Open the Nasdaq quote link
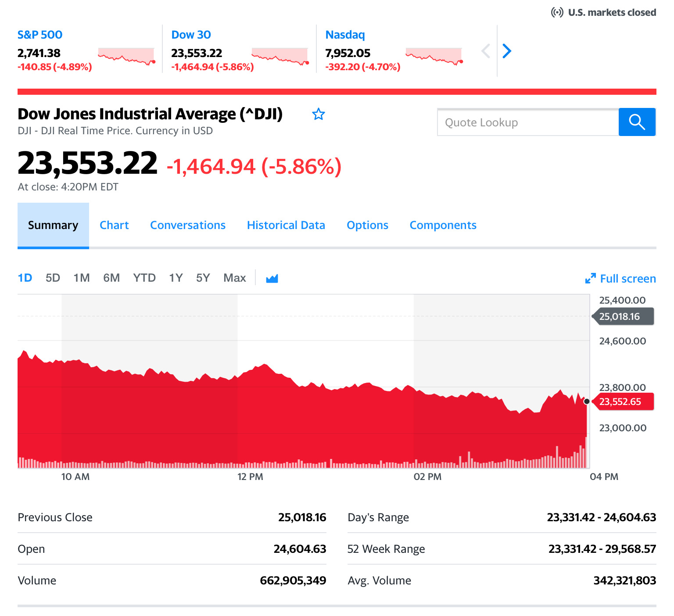This screenshot has height=616, width=674. tap(345, 35)
